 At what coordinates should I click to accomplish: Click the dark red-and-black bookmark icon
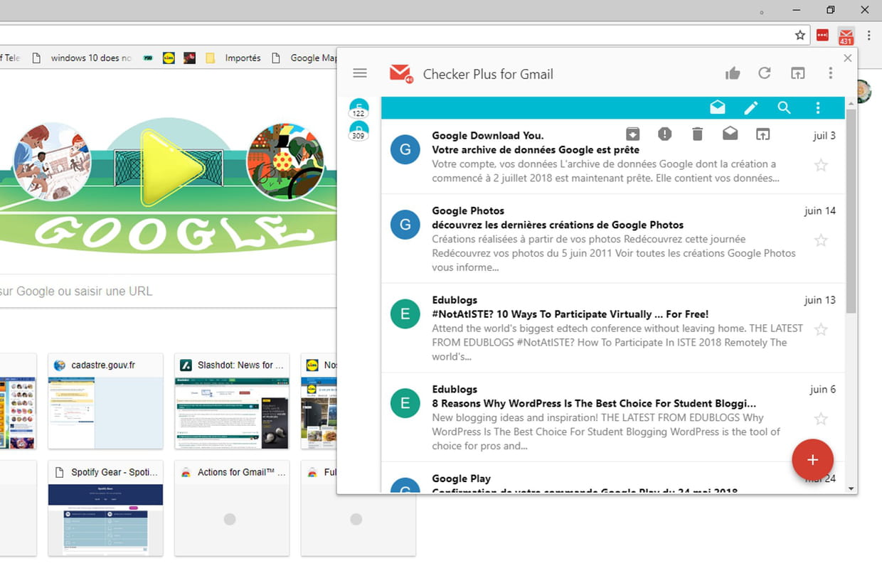[189, 58]
